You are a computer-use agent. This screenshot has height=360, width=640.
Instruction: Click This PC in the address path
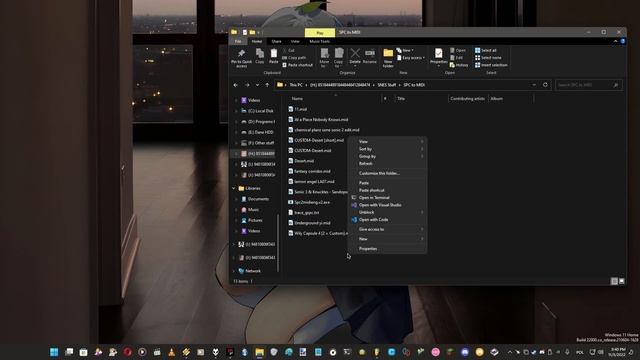(296, 85)
